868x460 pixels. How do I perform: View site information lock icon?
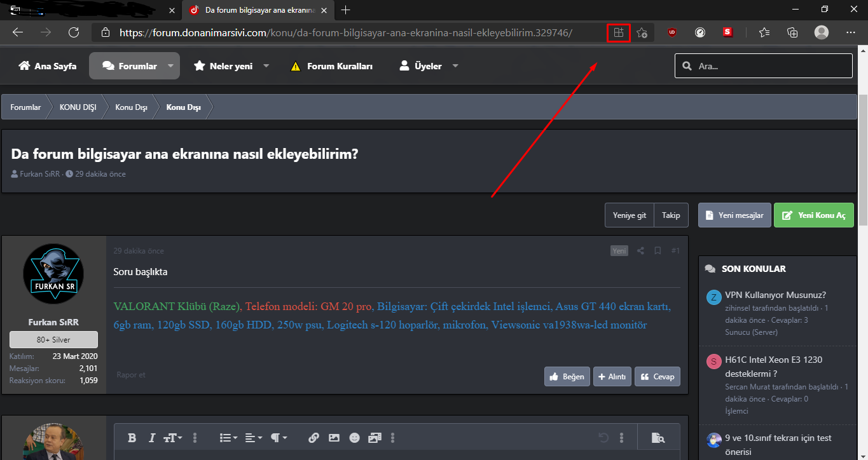pyautogui.click(x=106, y=32)
